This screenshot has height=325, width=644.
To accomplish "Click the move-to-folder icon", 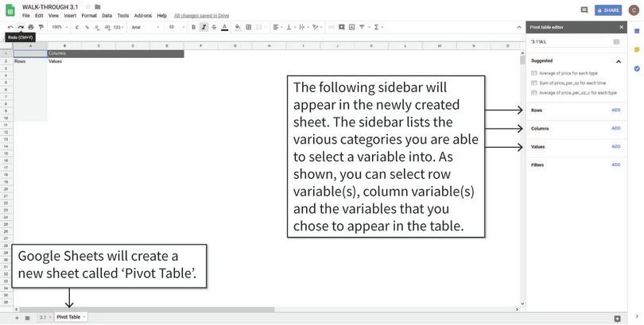I will pos(97,7).
